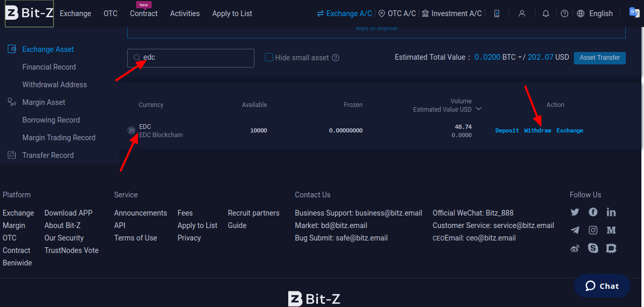Switch to Exchange A/C

click(345, 14)
